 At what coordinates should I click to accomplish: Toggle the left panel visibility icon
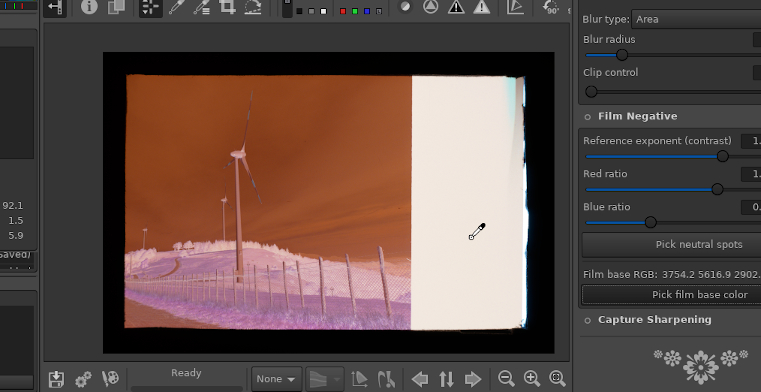coord(55,7)
